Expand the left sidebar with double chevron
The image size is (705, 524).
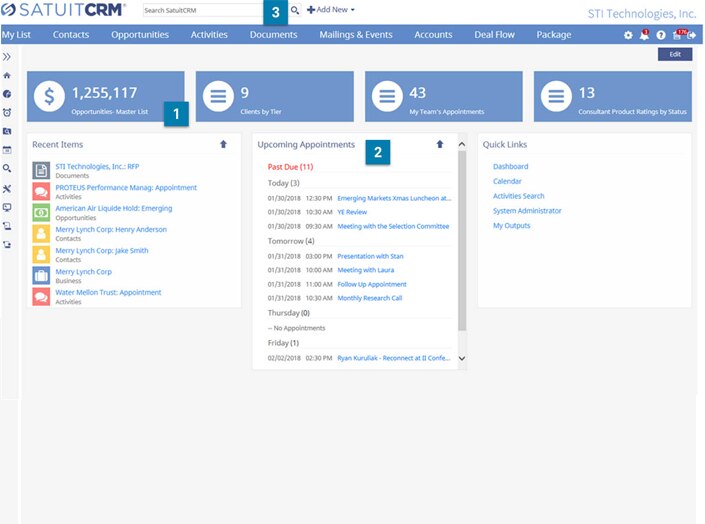tap(7, 57)
